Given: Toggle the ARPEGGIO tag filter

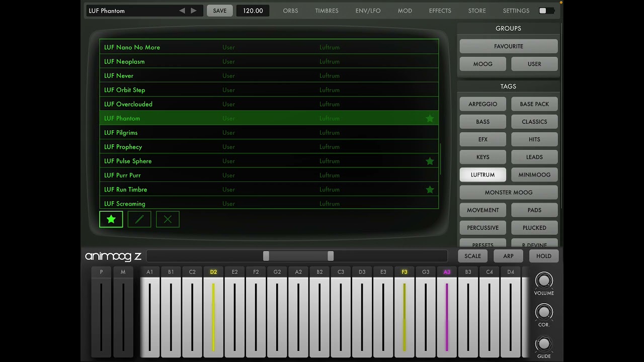Looking at the screenshot, I should click(x=482, y=104).
